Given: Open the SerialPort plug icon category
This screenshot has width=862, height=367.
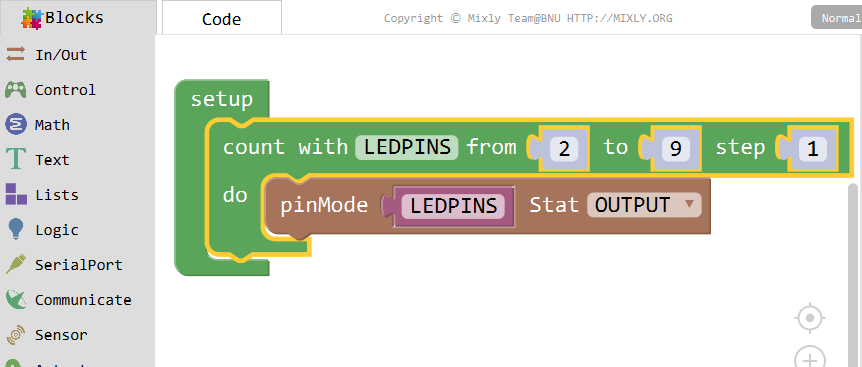Looking at the screenshot, I should pyautogui.click(x=15, y=264).
